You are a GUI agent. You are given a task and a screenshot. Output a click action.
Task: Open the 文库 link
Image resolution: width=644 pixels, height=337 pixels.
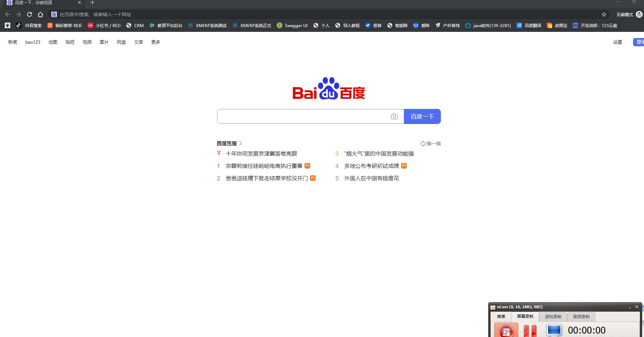click(x=138, y=42)
